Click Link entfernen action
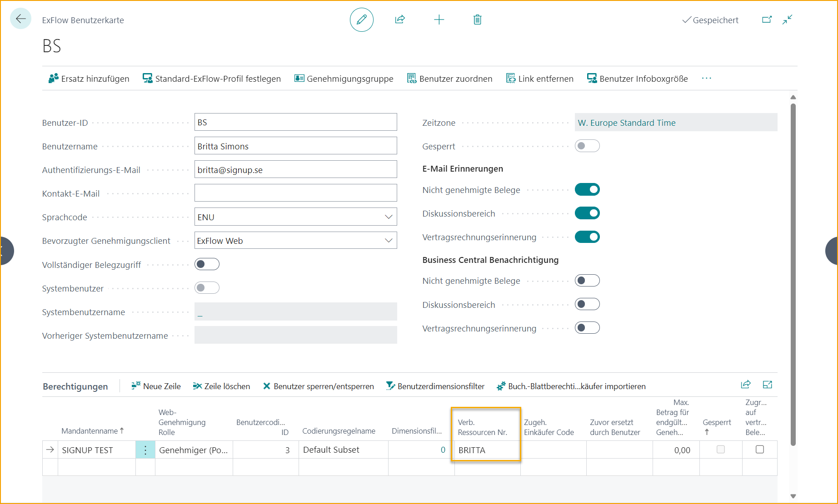This screenshot has height=504, width=838. pyautogui.click(x=540, y=79)
